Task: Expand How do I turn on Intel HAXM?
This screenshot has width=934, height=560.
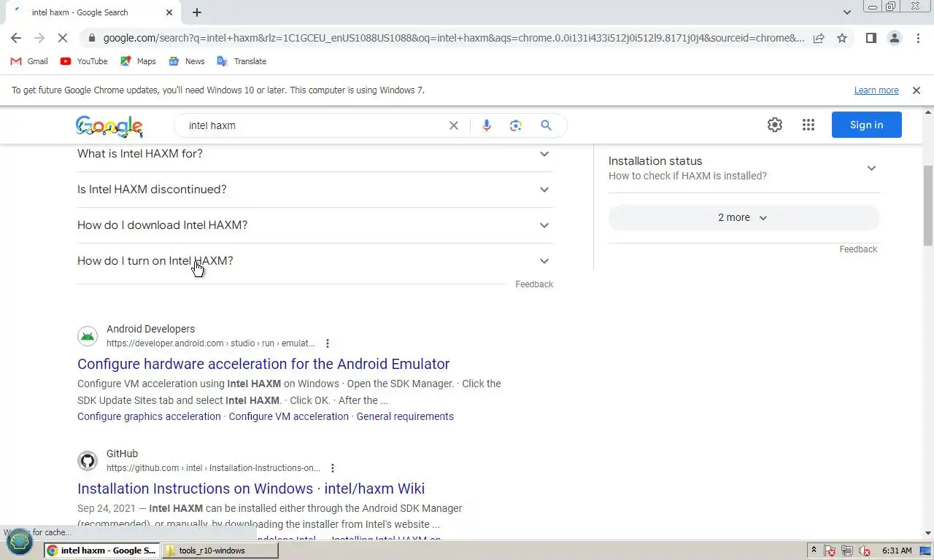Action: [315, 261]
